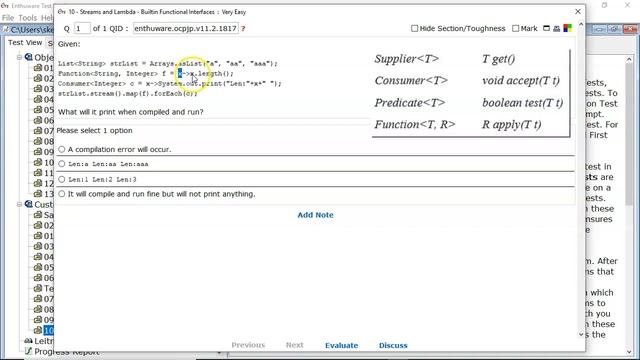
Task: Open the Progress Report tree entry
Action: [62, 351]
